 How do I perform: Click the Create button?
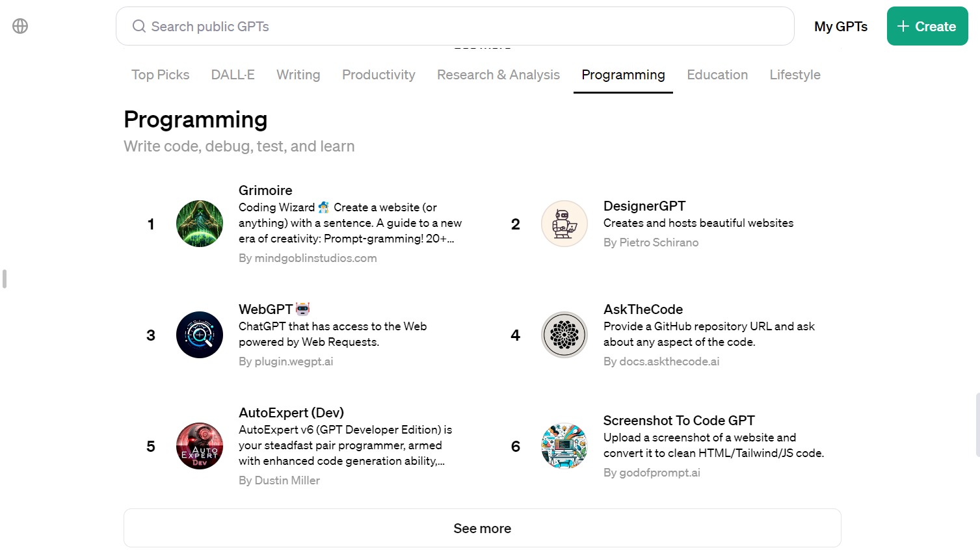click(x=927, y=26)
